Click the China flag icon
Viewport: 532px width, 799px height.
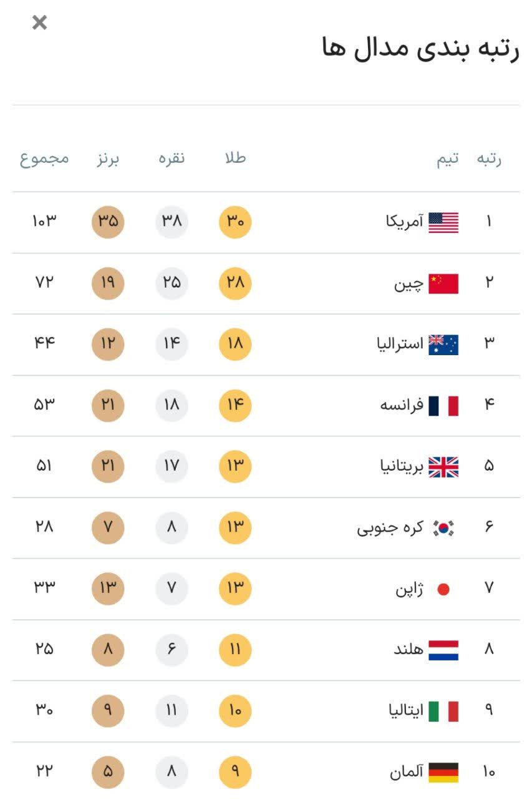[x=443, y=283]
